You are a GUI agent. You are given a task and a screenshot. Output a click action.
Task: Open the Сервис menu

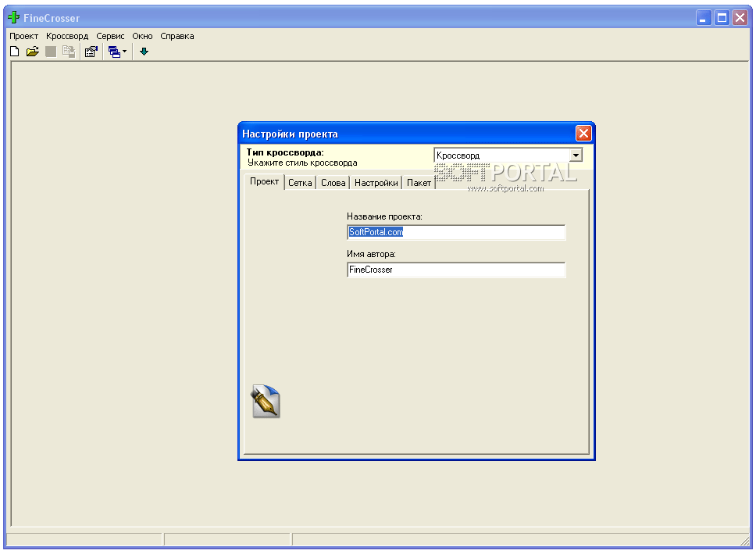110,36
